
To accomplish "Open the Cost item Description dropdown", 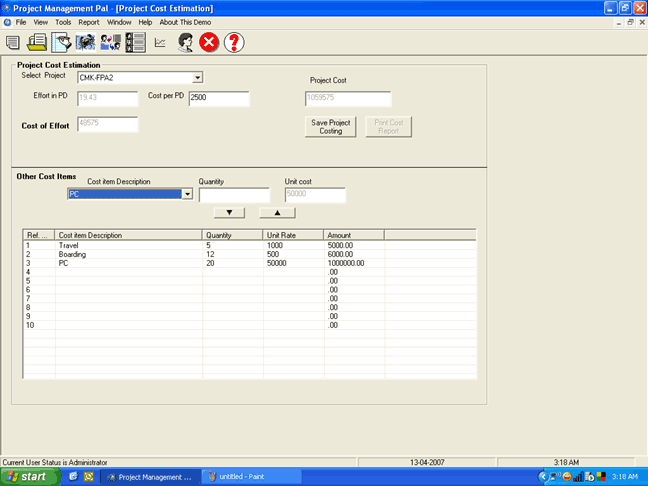I will 187,194.
